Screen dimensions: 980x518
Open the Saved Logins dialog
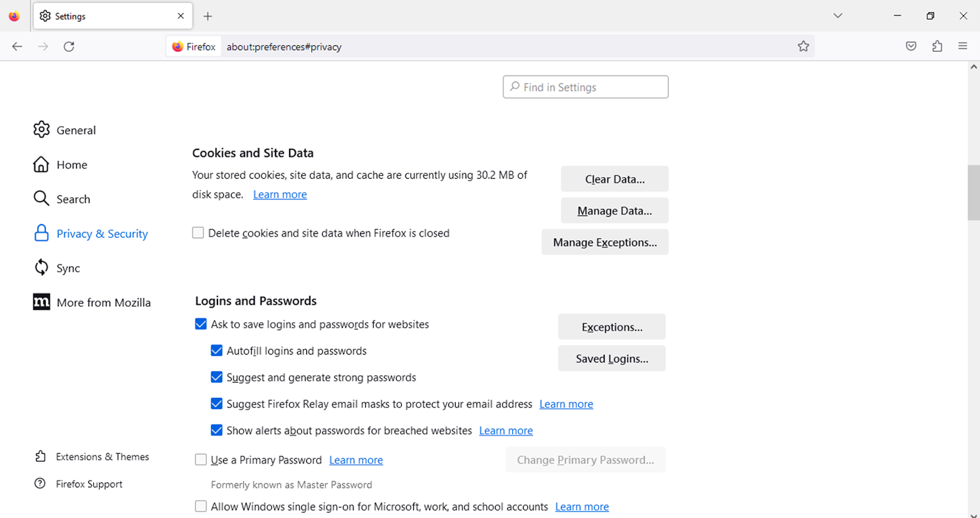pos(611,359)
